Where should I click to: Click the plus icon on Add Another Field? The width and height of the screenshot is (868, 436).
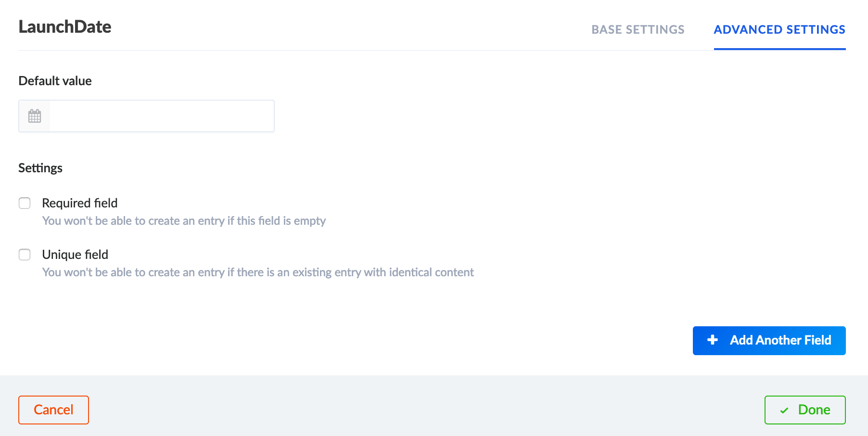tap(712, 340)
